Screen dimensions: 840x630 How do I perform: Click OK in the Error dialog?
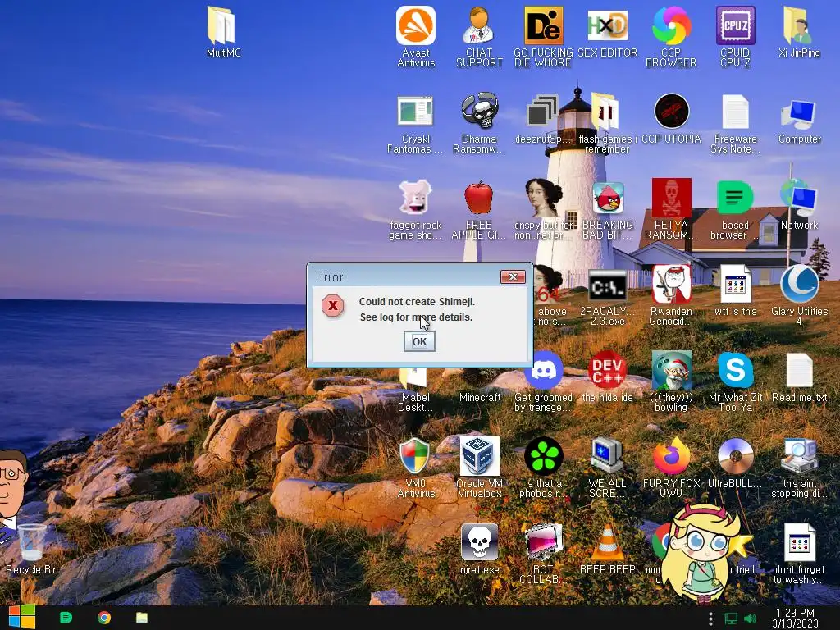tap(419, 341)
